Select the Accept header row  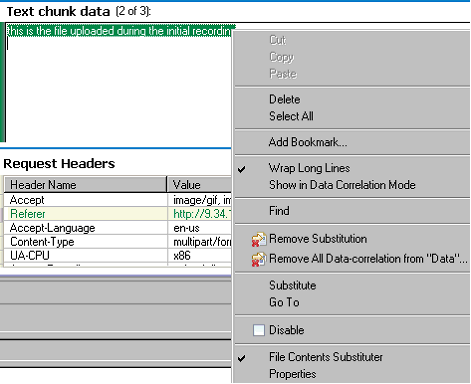[117, 200]
